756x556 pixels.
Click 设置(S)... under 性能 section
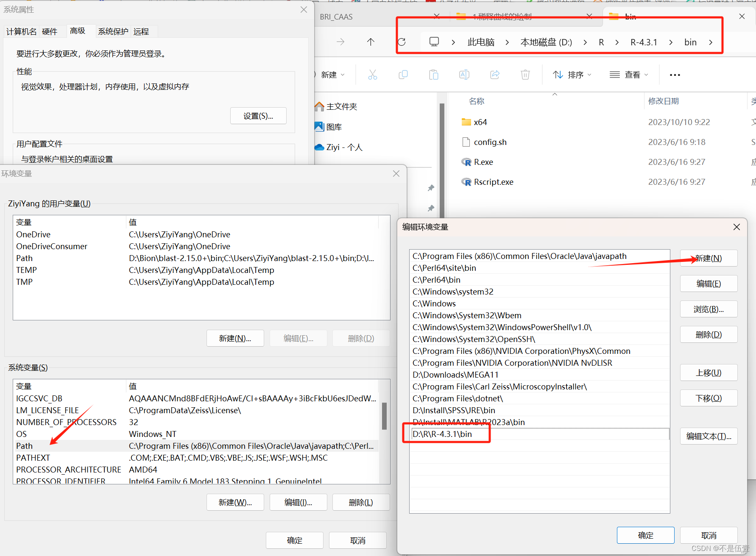[258, 116]
